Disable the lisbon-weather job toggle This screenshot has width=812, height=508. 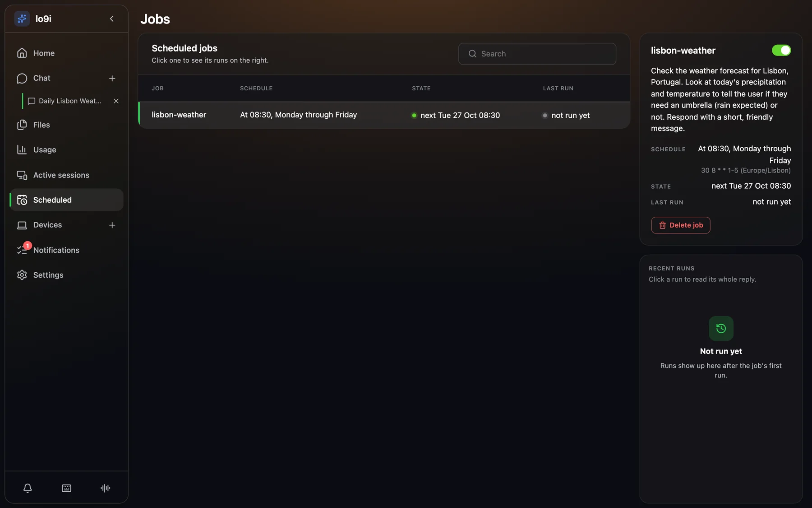[x=781, y=50]
